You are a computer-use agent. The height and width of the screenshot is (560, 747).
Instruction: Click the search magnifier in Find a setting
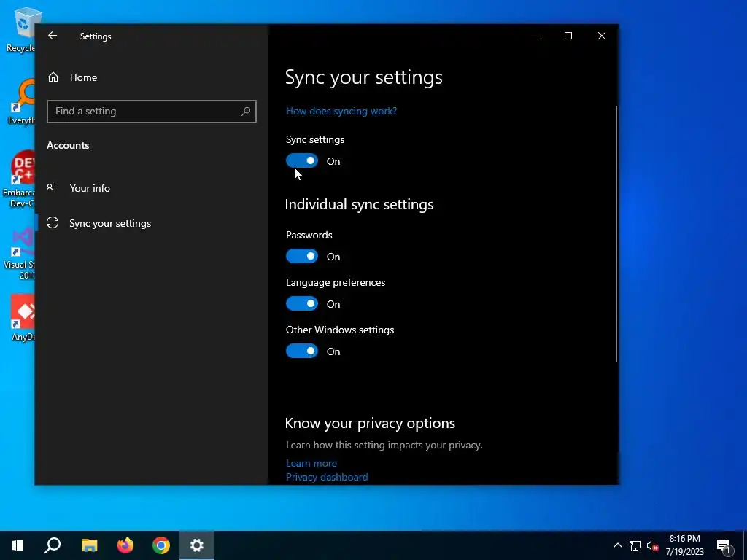coord(246,112)
